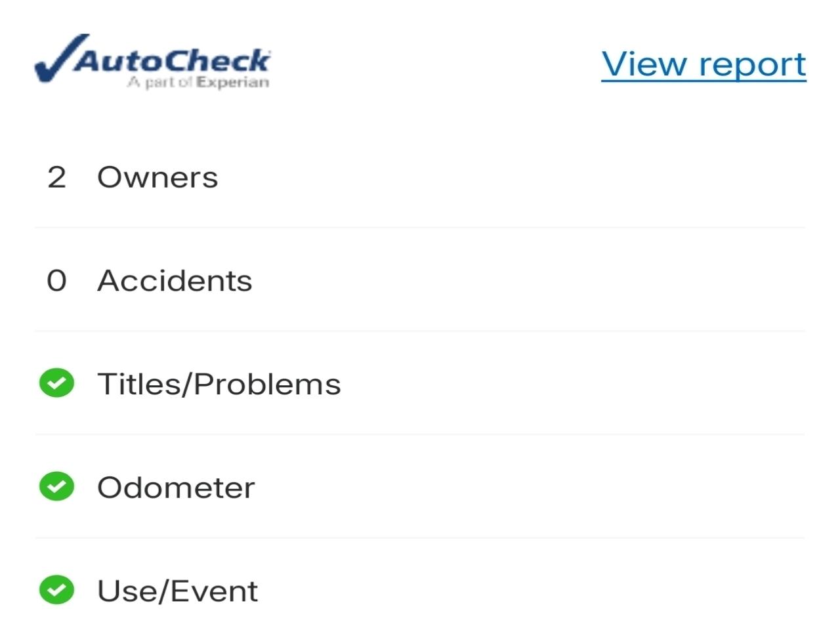Click the 'A part of' tagline text
The image size is (840, 630).
coord(161,83)
